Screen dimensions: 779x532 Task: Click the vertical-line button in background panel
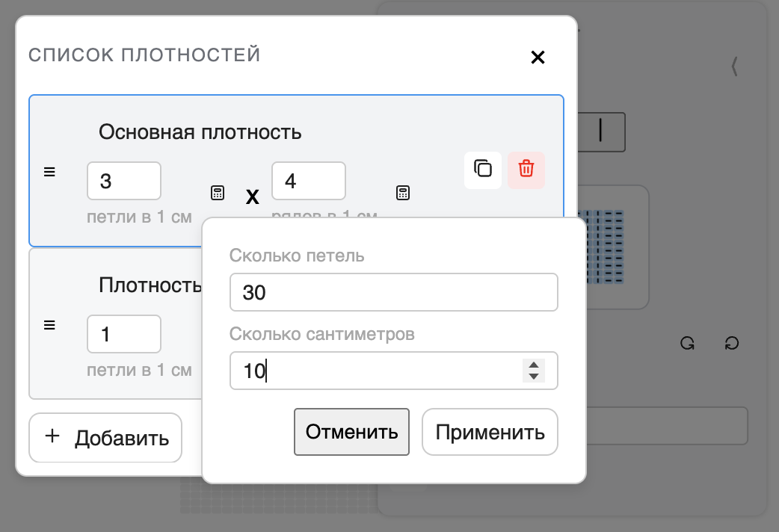point(601,132)
